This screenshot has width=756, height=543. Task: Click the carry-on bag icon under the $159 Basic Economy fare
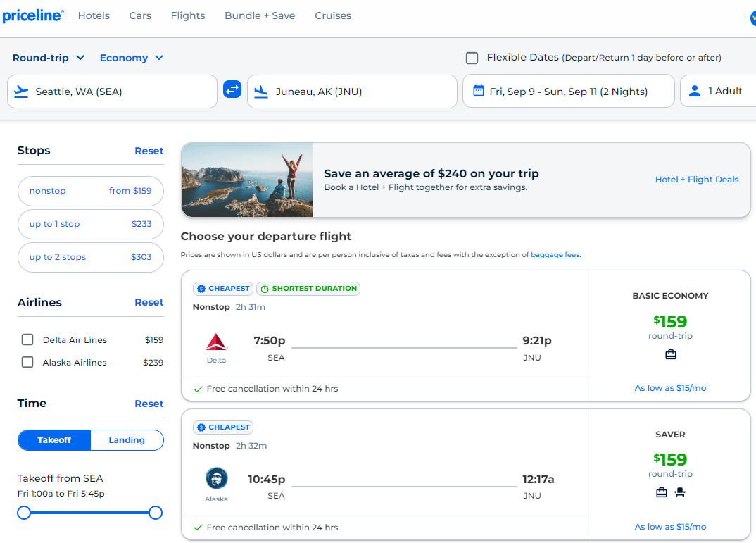coord(670,354)
